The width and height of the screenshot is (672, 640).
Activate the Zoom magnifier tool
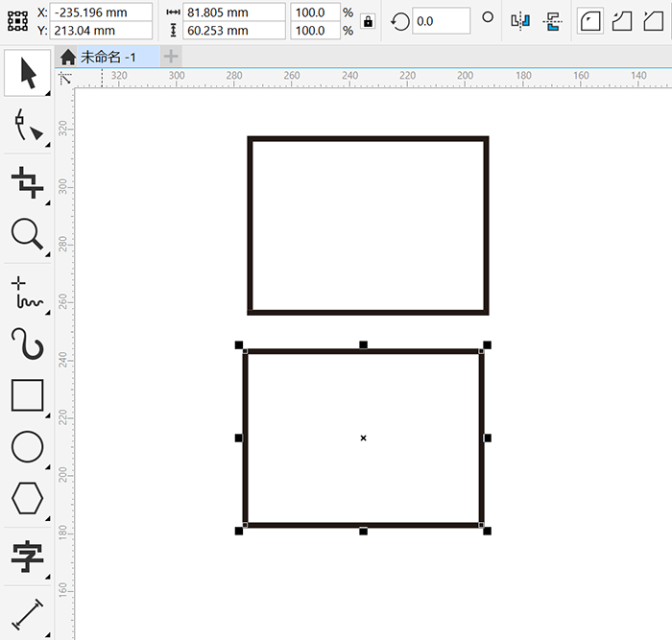[27, 233]
